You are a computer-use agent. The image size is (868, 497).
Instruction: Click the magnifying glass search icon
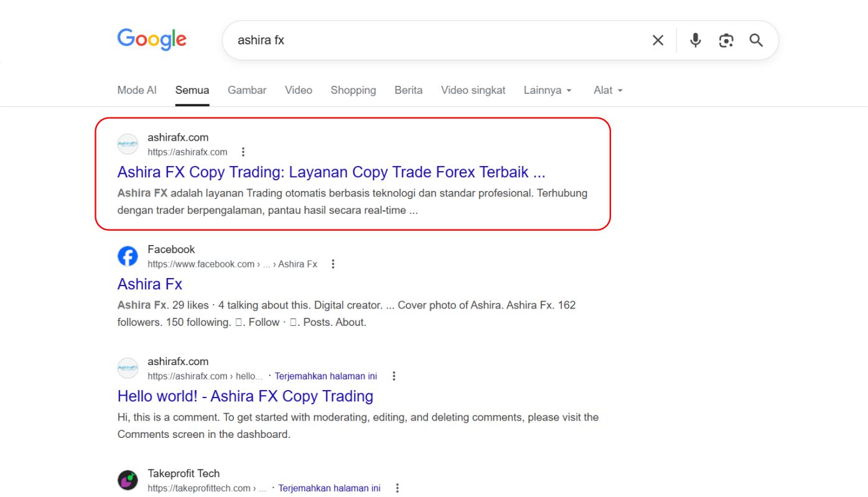pyautogui.click(x=756, y=40)
